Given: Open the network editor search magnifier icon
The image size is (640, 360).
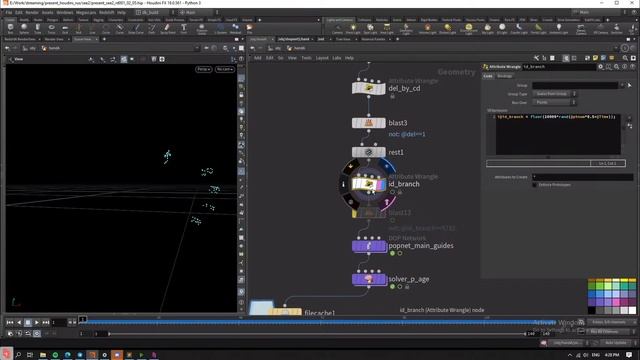Looking at the screenshot, I should (625, 58).
